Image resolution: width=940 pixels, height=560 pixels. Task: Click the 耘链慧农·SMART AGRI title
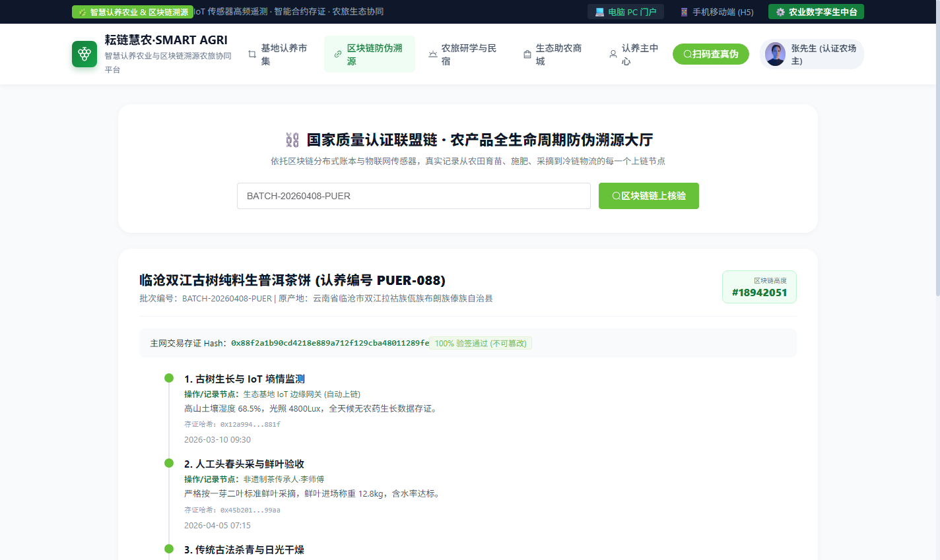[166, 40]
